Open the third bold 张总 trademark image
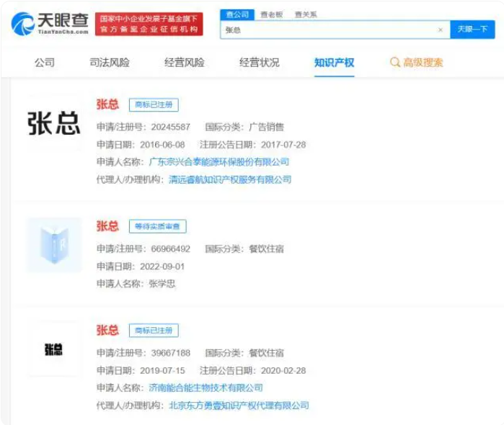Viewport: 504px width, 425px height. coord(53,349)
